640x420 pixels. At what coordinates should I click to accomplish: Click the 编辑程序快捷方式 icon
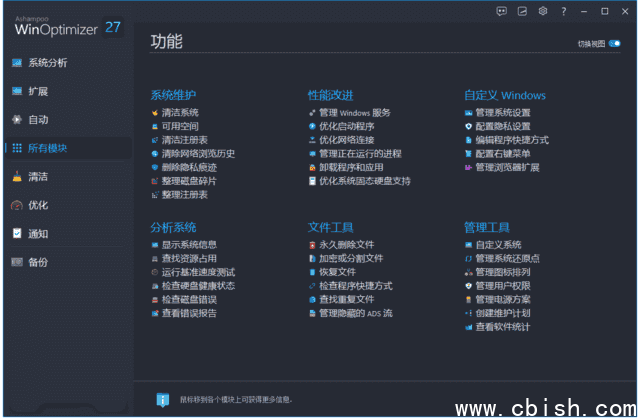469,140
